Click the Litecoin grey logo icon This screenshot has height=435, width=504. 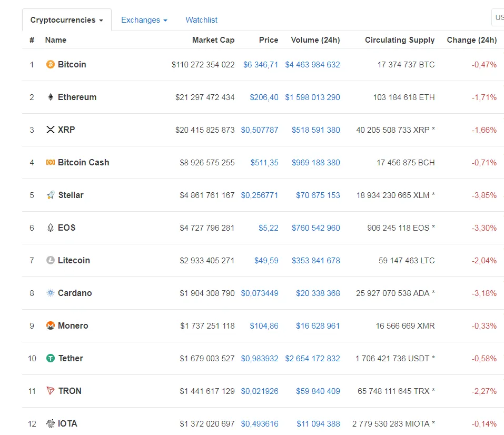[x=51, y=260]
